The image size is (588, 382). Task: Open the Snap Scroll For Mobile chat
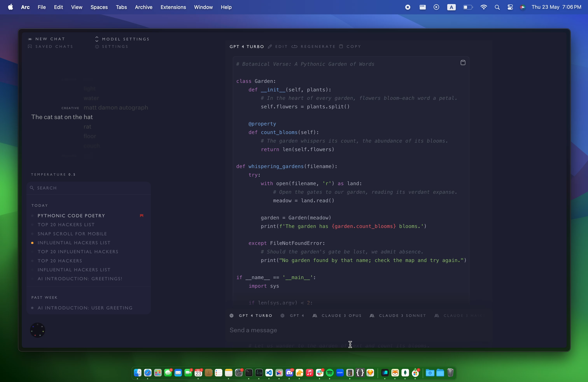[x=72, y=234]
